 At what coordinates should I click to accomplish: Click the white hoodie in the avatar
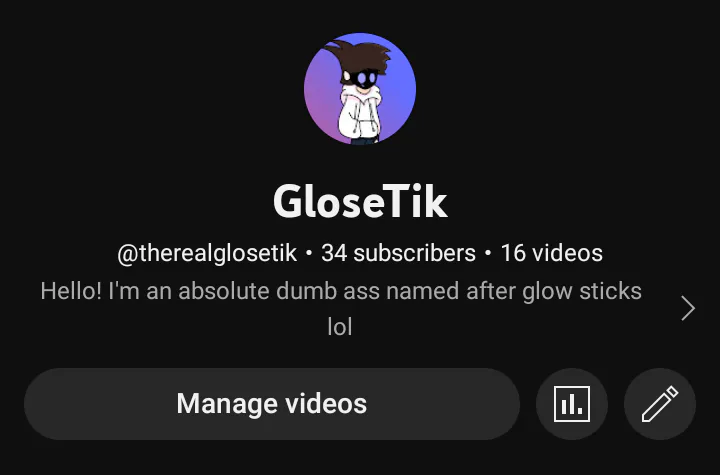359,115
